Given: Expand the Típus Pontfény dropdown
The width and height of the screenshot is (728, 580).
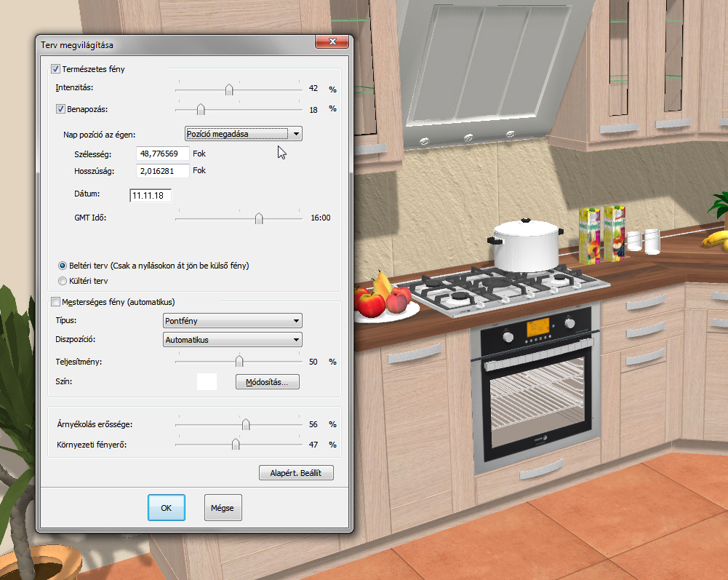Looking at the screenshot, I should tap(232, 321).
